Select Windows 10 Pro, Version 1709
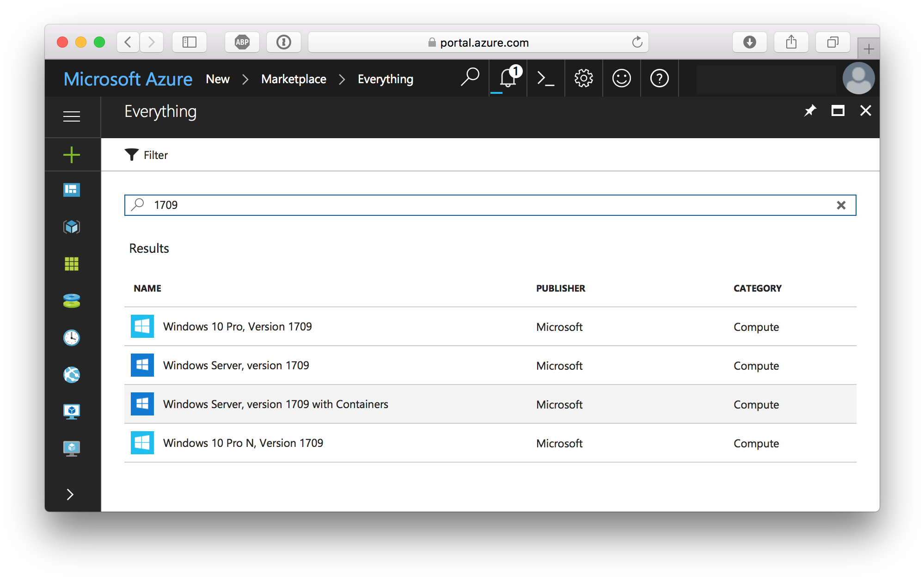 (237, 327)
